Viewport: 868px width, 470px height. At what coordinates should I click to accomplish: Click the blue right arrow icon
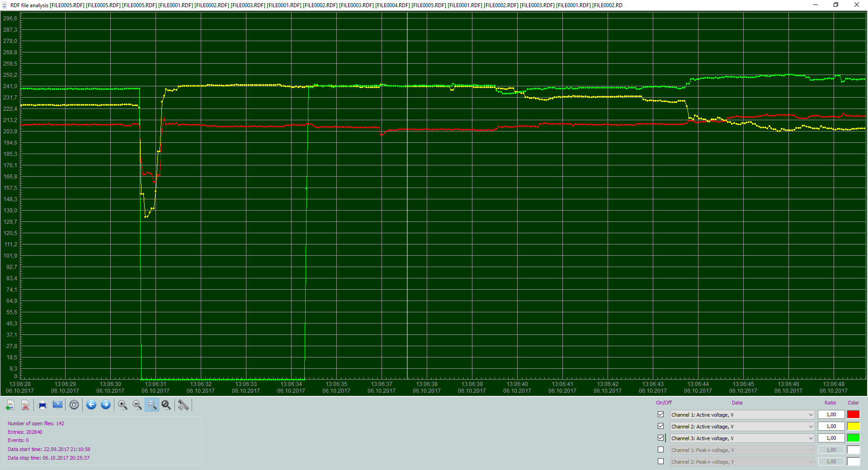point(106,405)
